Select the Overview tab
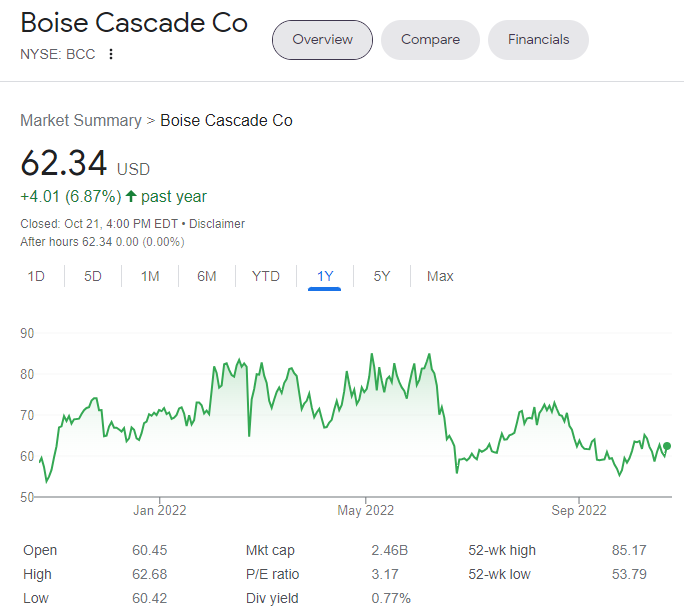 pyautogui.click(x=322, y=40)
